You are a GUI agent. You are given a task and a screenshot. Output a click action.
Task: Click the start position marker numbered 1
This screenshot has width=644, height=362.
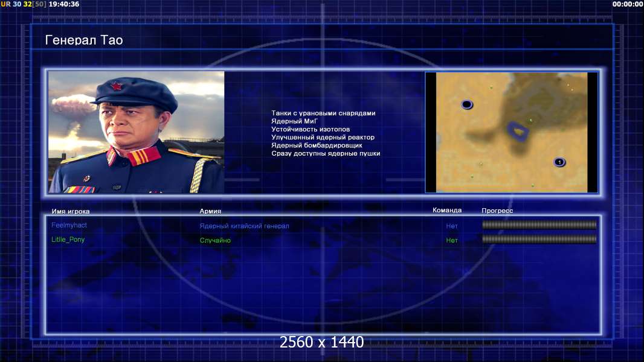point(559,162)
